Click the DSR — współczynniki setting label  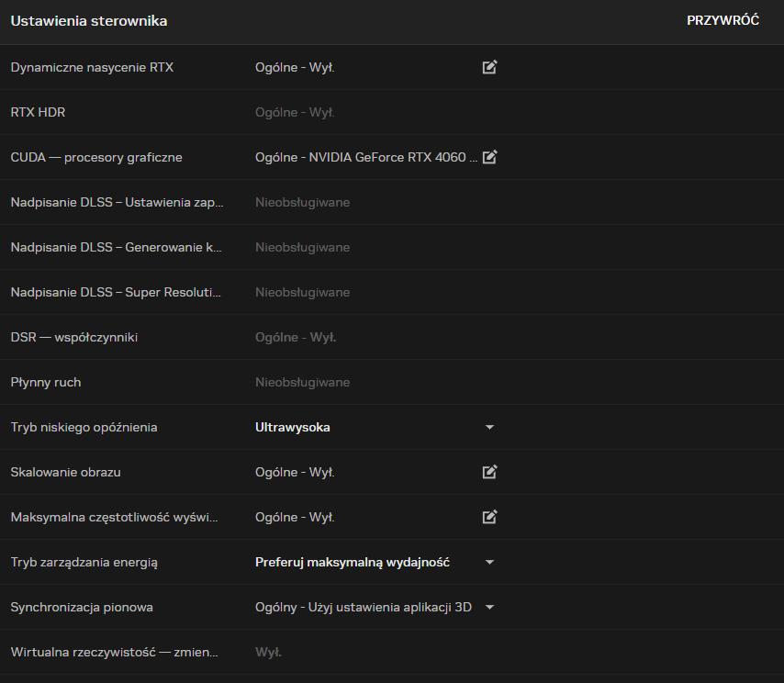73,337
